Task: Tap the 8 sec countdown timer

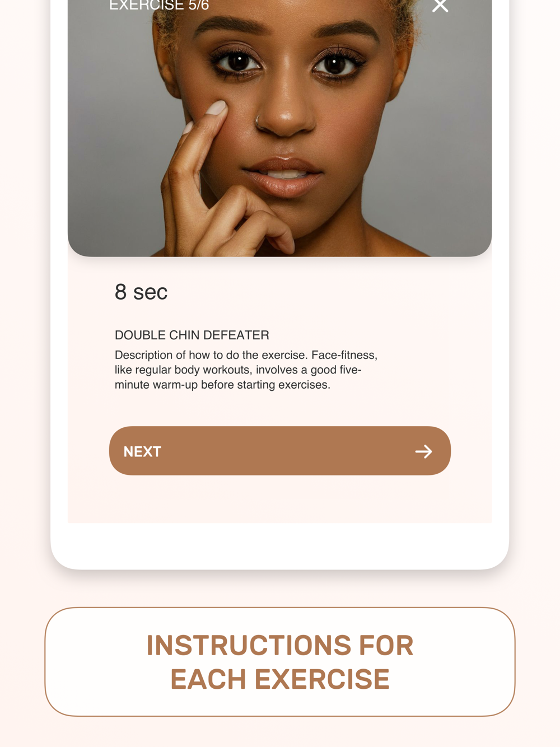Action: point(141,292)
